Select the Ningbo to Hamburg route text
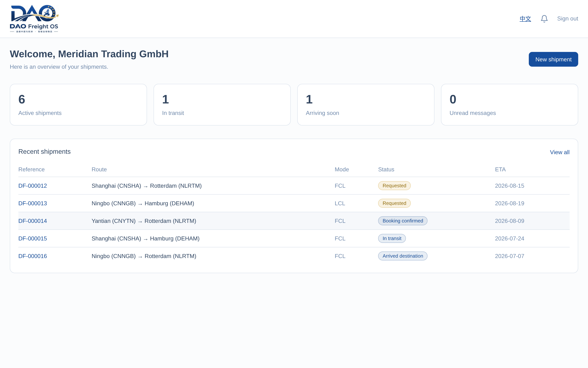588x368 pixels. click(x=143, y=203)
